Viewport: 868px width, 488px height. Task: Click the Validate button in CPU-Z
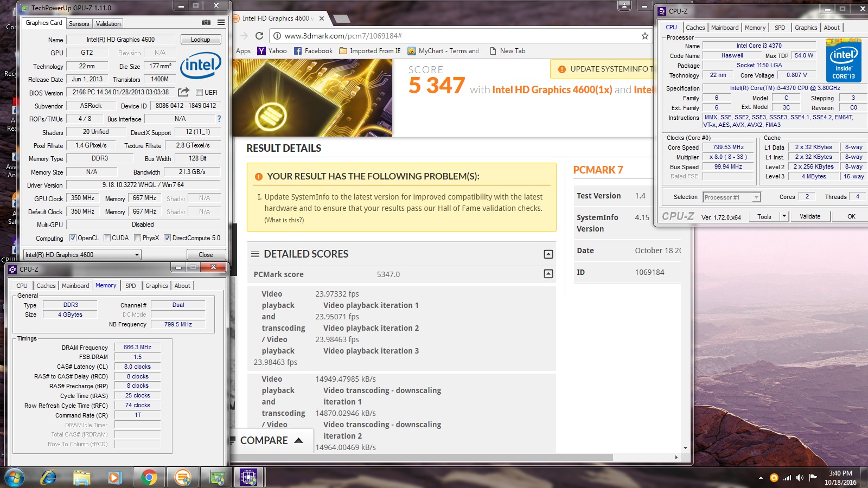point(810,216)
